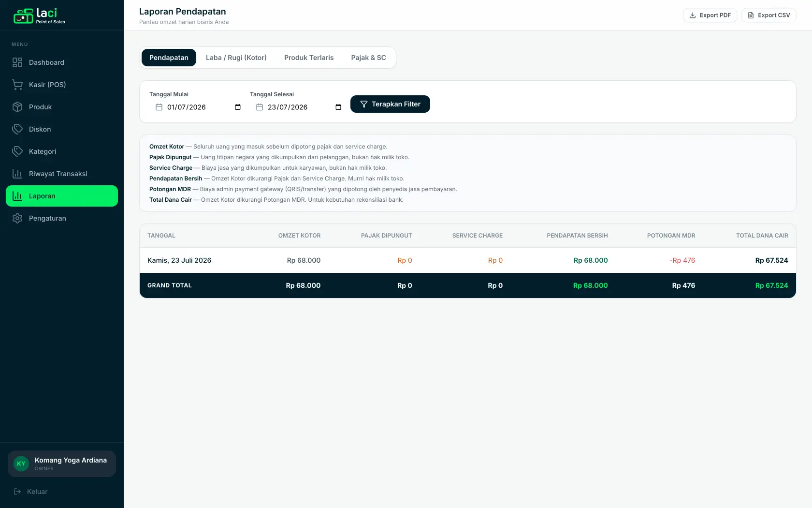
Task: Apply filter with Terapkan Filter button
Action: click(x=390, y=104)
